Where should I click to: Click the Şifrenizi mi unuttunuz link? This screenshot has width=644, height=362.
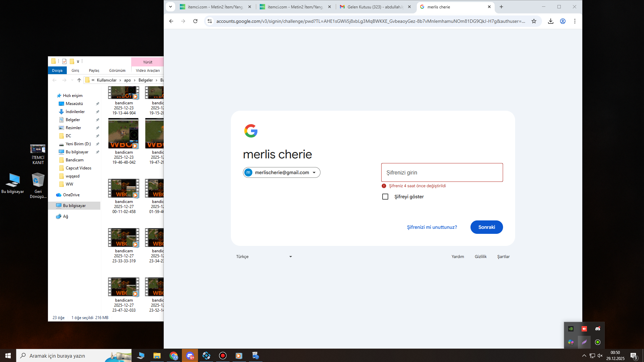[432, 227]
